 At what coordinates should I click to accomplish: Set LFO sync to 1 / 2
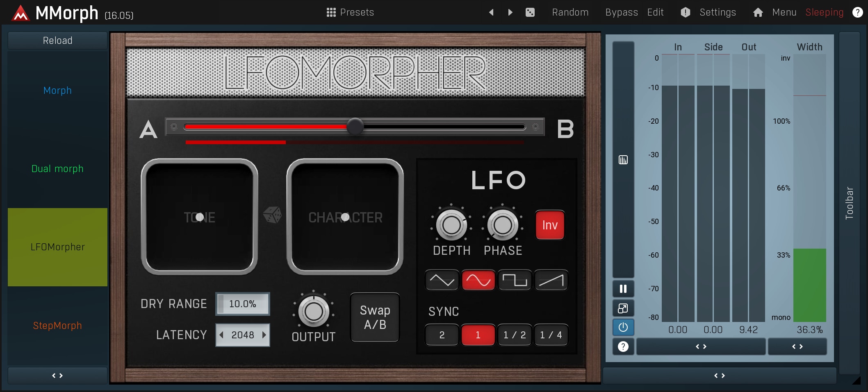coord(515,335)
